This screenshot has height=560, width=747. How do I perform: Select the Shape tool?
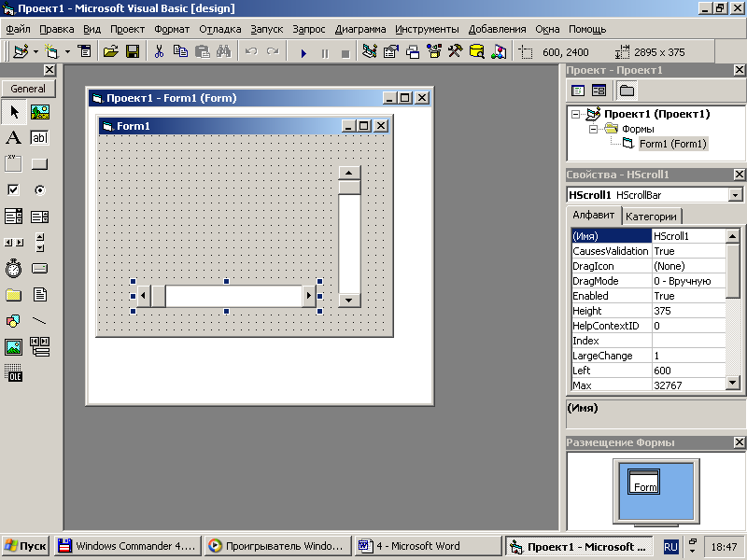click(14, 321)
